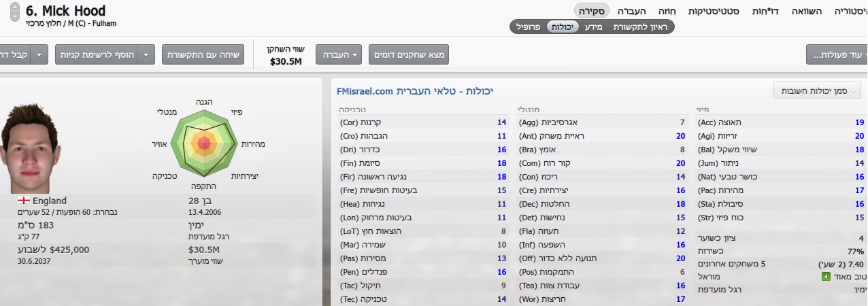Go to the next player with the down arrow
The image size is (868, 306).
click(15, 16)
